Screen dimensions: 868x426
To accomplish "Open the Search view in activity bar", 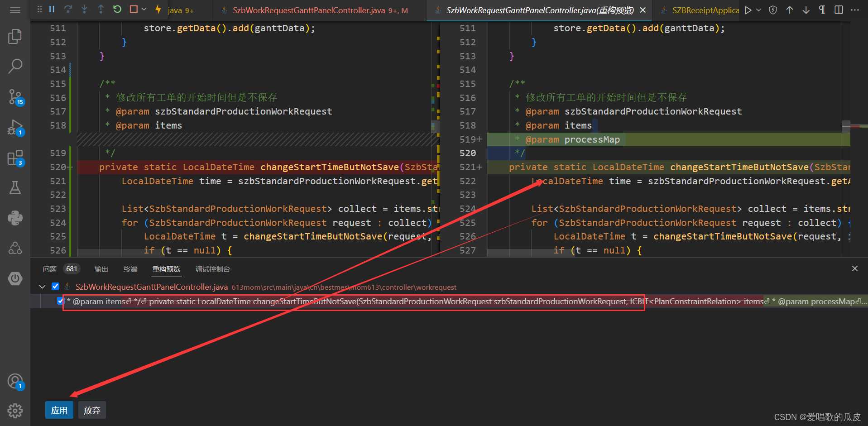I will (15, 66).
